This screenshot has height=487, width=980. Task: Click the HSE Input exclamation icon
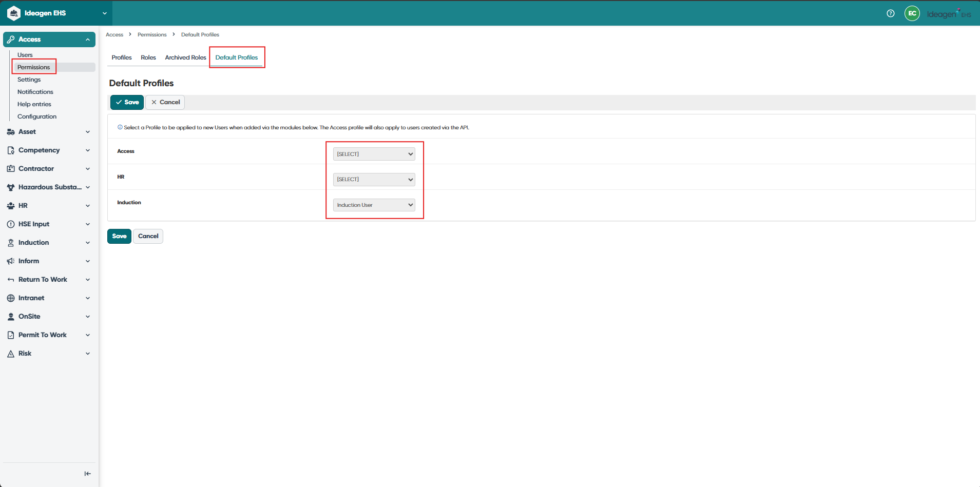(11, 224)
